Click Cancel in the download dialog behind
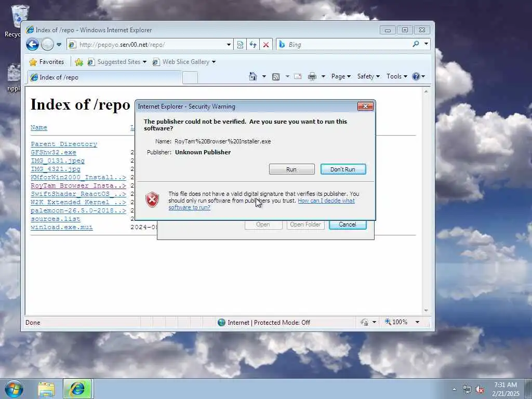Screen dimensions: 532x399 (348, 224)
